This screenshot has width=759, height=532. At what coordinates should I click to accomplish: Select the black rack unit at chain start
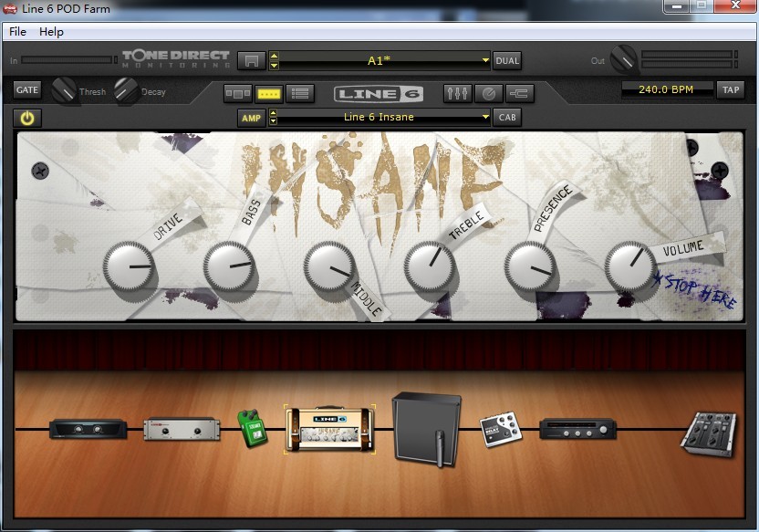pyautogui.click(x=88, y=429)
